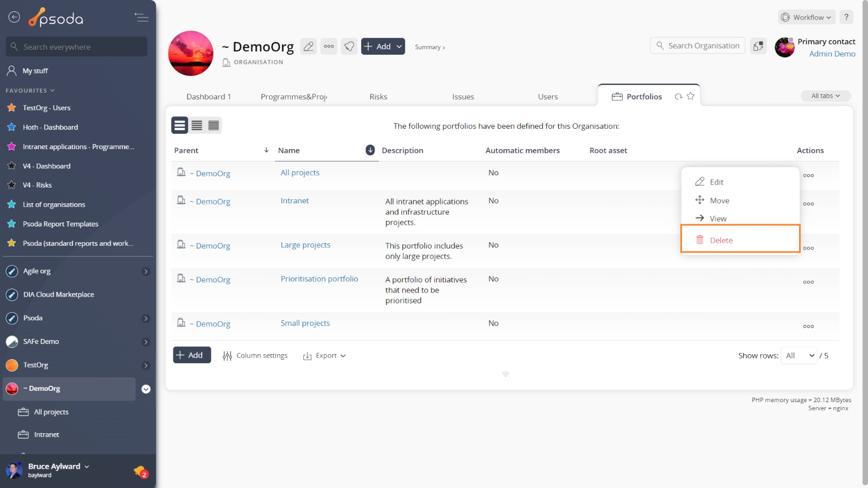The height and width of the screenshot is (488, 868).
Task: Open the header Add dropdown button
Action: pyautogui.click(x=383, y=46)
